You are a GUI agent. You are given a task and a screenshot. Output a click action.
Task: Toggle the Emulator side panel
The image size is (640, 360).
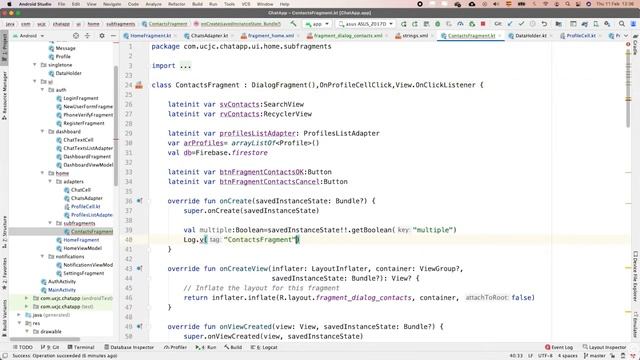click(x=636, y=324)
